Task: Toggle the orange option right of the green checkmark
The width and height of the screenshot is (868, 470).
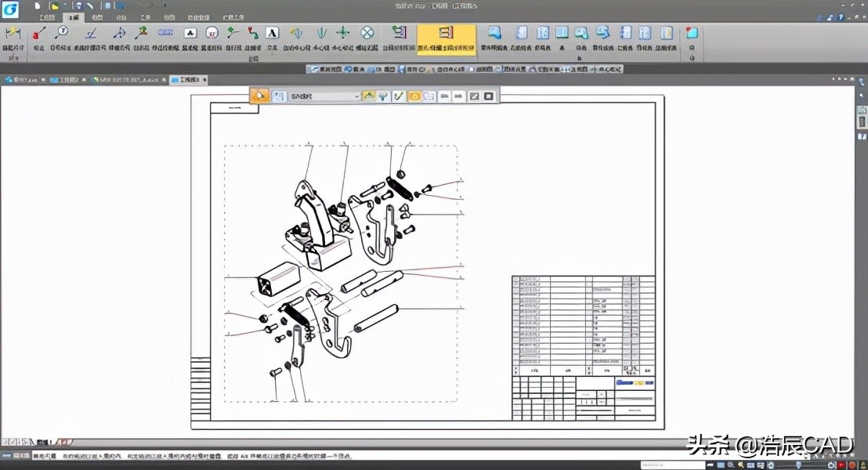Action: [x=414, y=96]
